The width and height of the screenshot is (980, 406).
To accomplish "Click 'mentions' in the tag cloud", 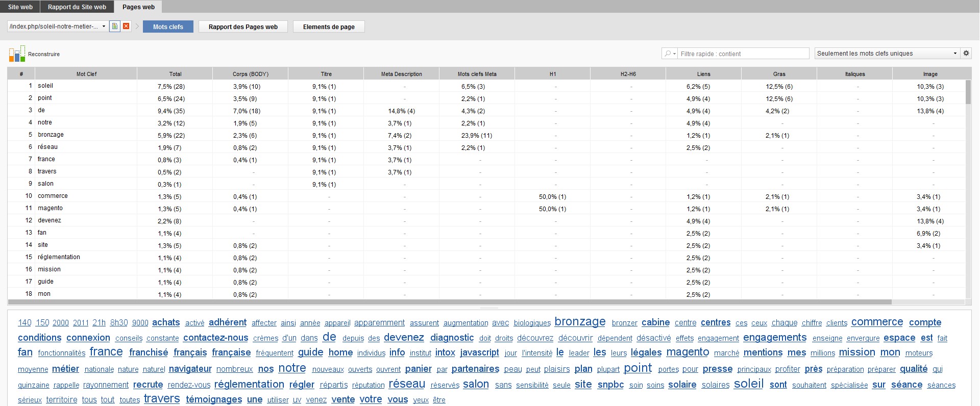I will (763, 352).
